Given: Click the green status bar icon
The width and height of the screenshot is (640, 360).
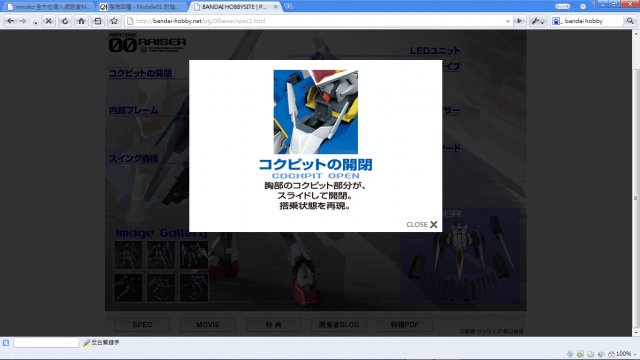Looking at the screenshot, I should click(580, 354).
